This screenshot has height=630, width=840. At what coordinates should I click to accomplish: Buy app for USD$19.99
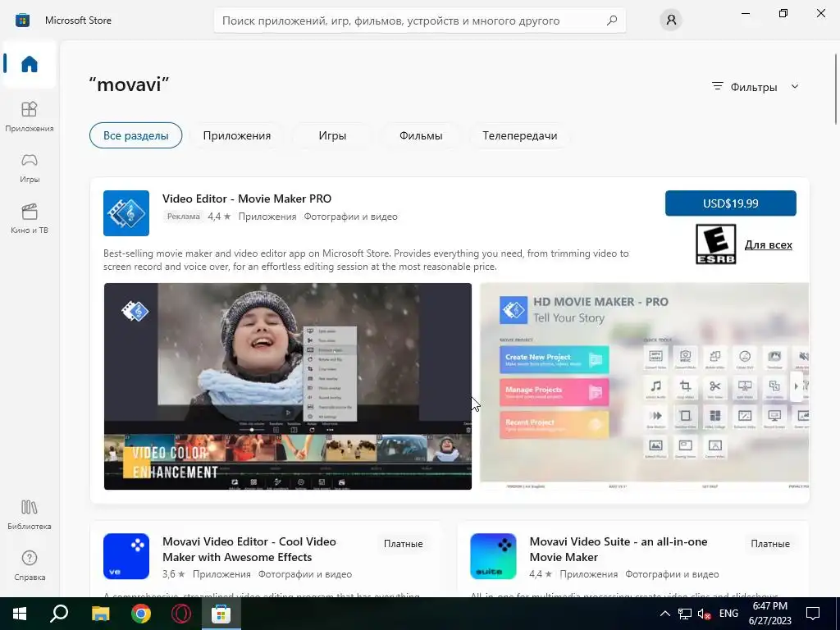coord(731,203)
